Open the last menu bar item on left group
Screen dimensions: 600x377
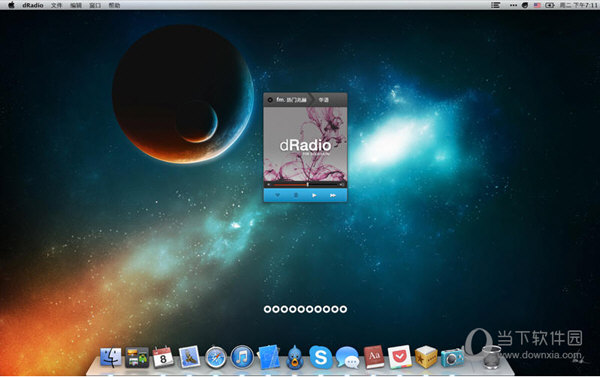114,5
